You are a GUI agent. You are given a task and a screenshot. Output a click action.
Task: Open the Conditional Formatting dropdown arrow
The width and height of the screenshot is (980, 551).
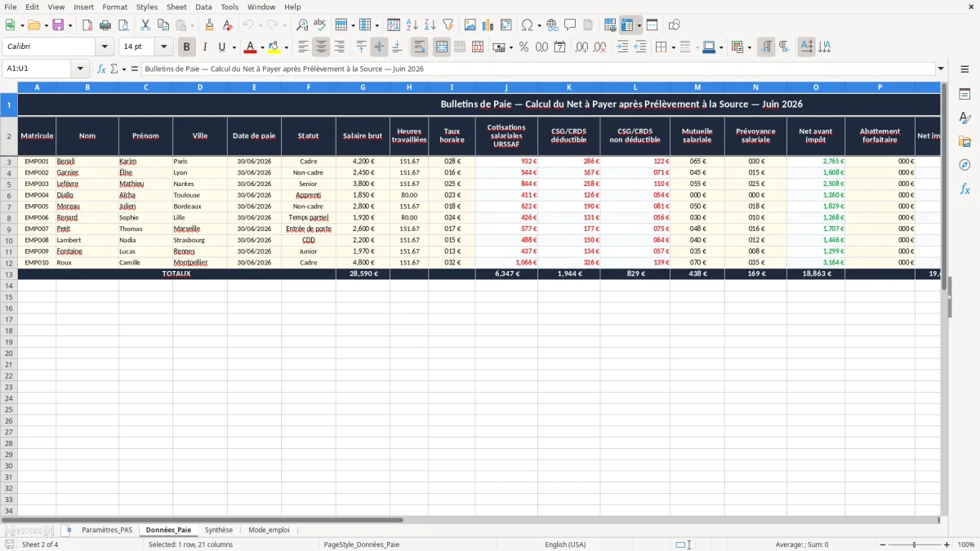[749, 47]
